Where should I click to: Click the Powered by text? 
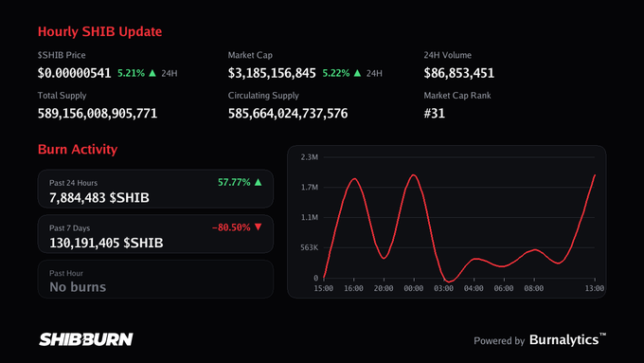pyautogui.click(x=499, y=341)
